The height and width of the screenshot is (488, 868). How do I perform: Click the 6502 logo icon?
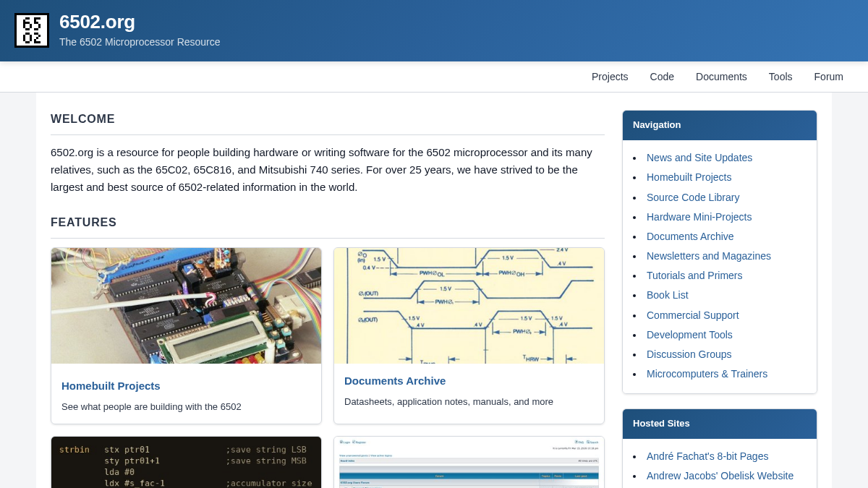click(32, 30)
